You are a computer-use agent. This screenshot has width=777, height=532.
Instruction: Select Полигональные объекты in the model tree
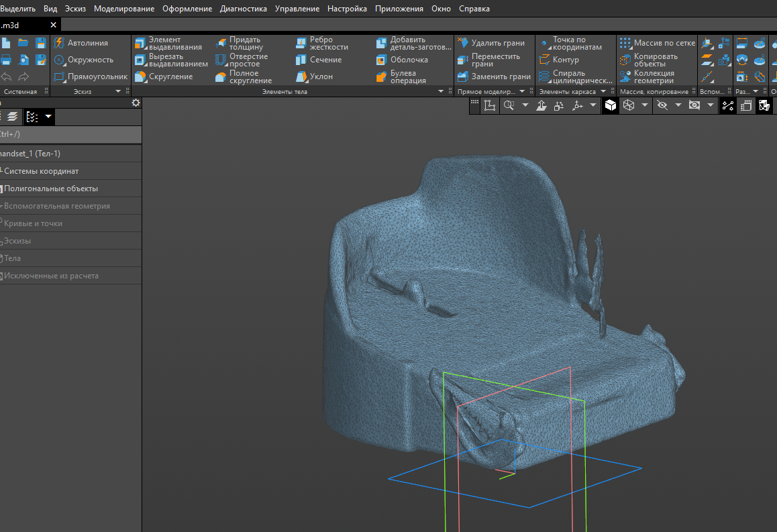(x=51, y=189)
